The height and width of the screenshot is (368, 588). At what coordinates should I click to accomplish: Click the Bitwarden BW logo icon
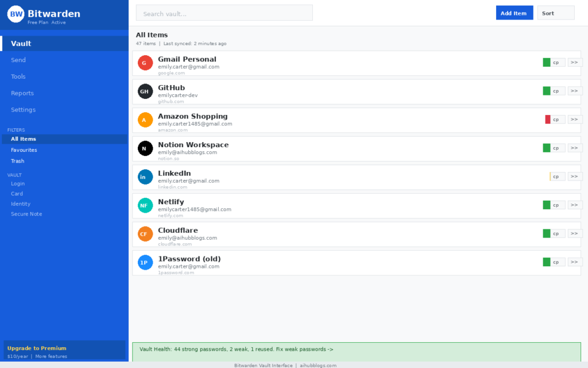pyautogui.click(x=16, y=14)
